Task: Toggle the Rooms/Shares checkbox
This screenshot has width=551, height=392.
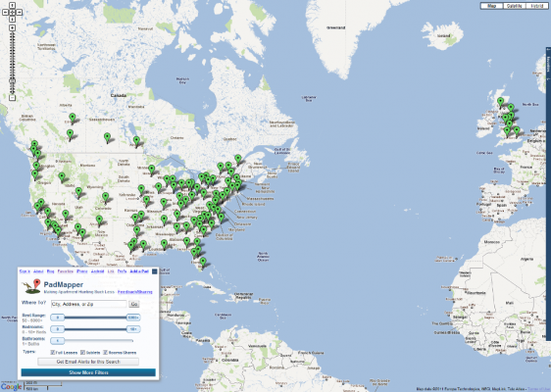Action: coord(105,352)
